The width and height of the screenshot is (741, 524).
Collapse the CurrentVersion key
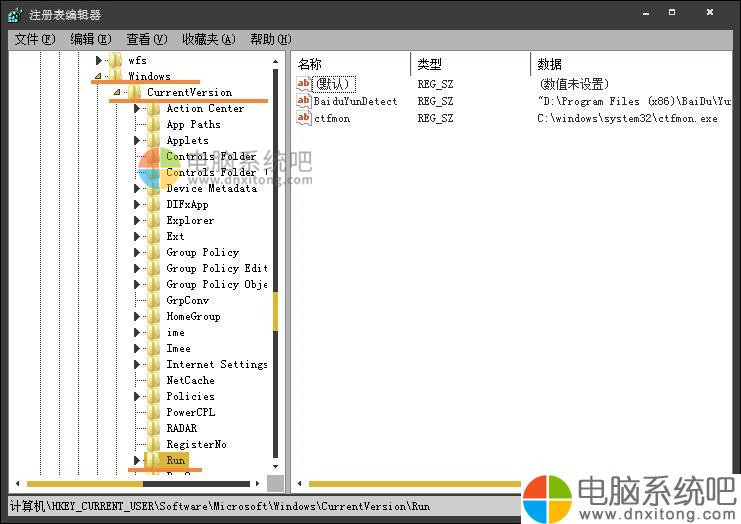tap(117, 92)
